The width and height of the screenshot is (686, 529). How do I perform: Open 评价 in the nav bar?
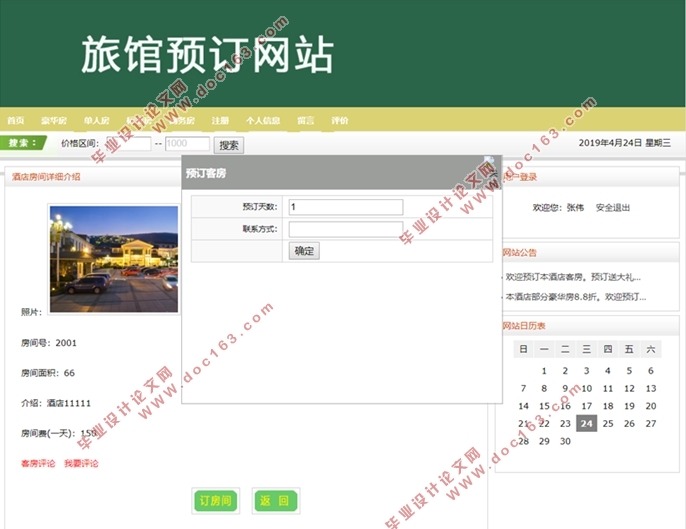point(340,120)
